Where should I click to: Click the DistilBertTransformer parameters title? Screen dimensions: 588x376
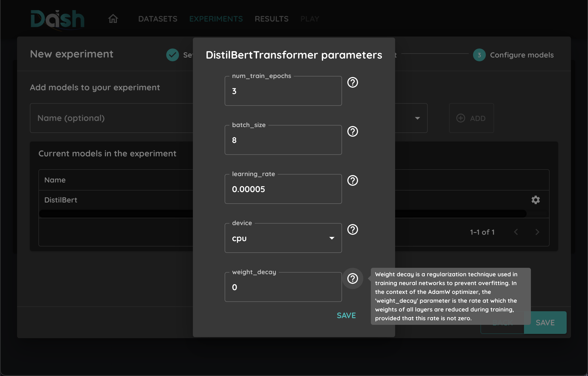tap(294, 55)
